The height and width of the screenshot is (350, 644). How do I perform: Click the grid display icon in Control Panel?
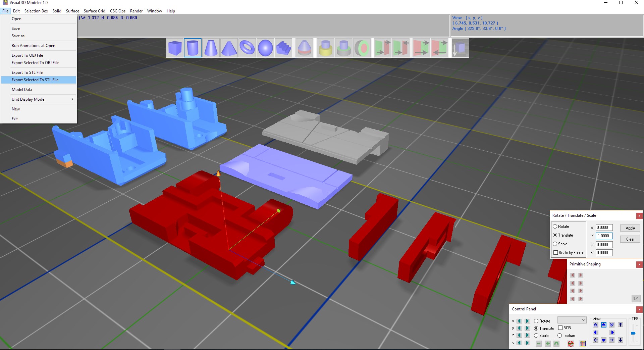tap(583, 344)
